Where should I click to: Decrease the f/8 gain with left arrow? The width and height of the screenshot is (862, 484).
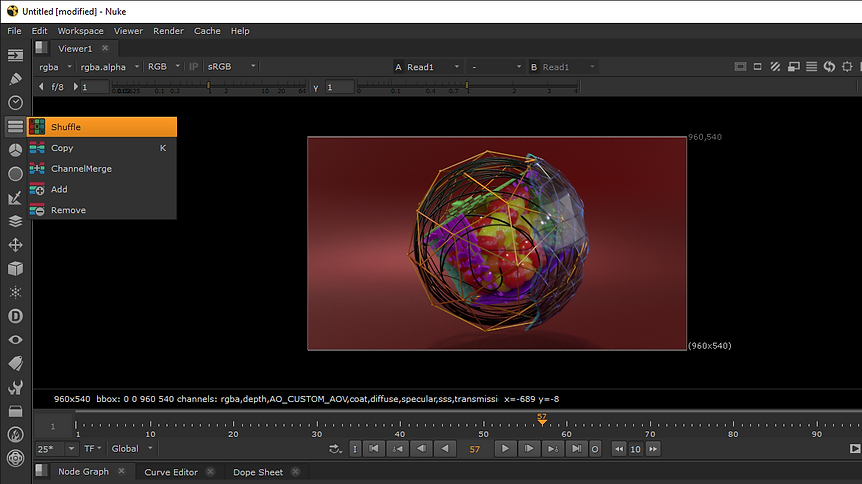pyautogui.click(x=41, y=86)
